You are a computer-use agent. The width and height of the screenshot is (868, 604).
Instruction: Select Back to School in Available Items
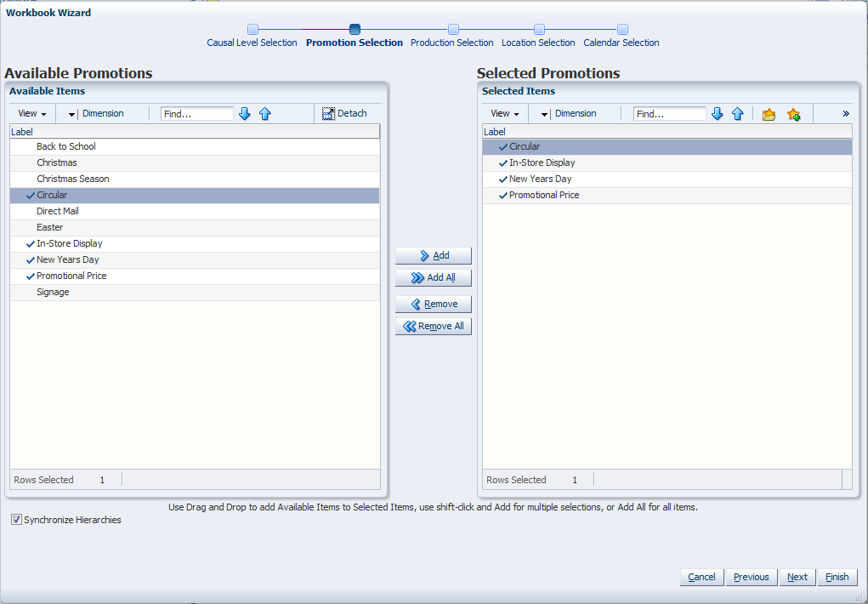(195, 146)
